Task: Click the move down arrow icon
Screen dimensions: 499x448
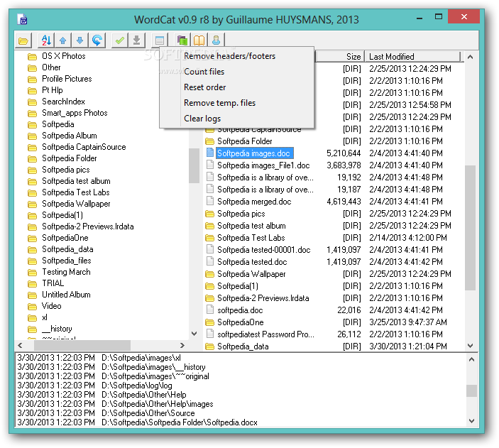Action: pyautogui.click(x=80, y=40)
